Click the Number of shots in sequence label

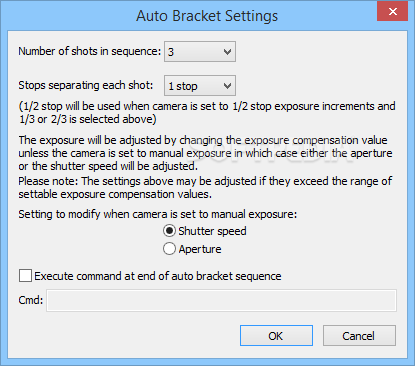pos(90,51)
